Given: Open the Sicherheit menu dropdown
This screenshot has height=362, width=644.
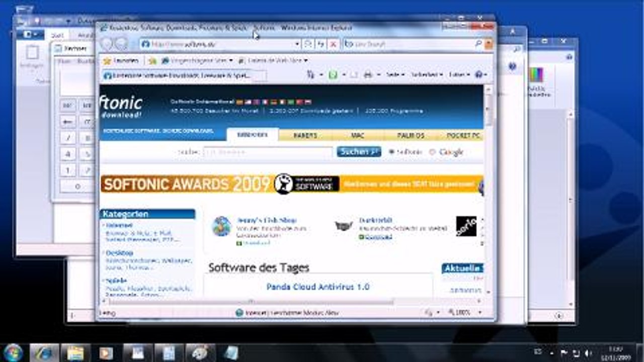Looking at the screenshot, I should click(x=427, y=74).
